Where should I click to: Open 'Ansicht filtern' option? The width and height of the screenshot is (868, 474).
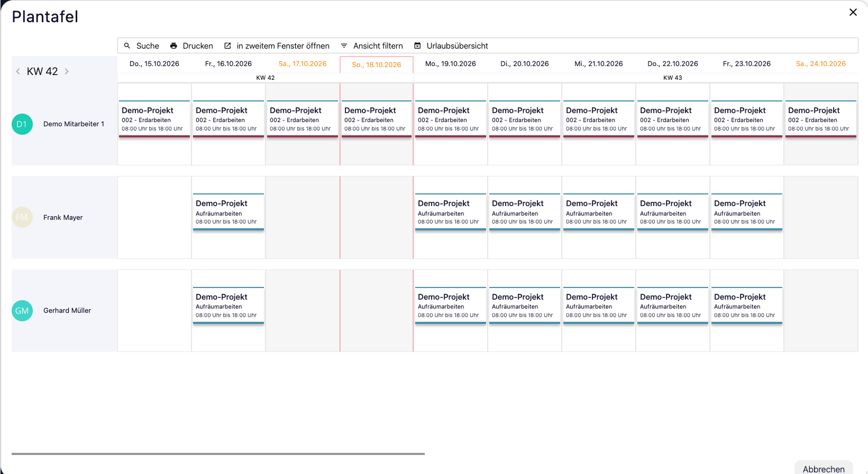tap(378, 46)
